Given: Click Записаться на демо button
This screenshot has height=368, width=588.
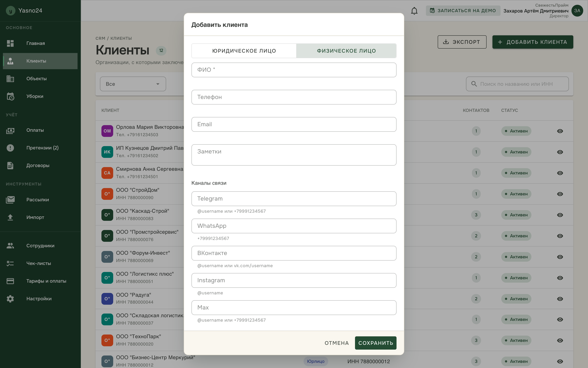Looking at the screenshot, I should tap(463, 11).
